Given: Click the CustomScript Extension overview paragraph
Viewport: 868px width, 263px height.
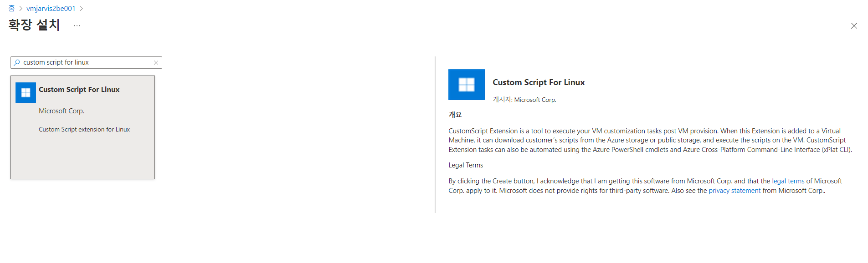Looking at the screenshot, I should coord(650,140).
